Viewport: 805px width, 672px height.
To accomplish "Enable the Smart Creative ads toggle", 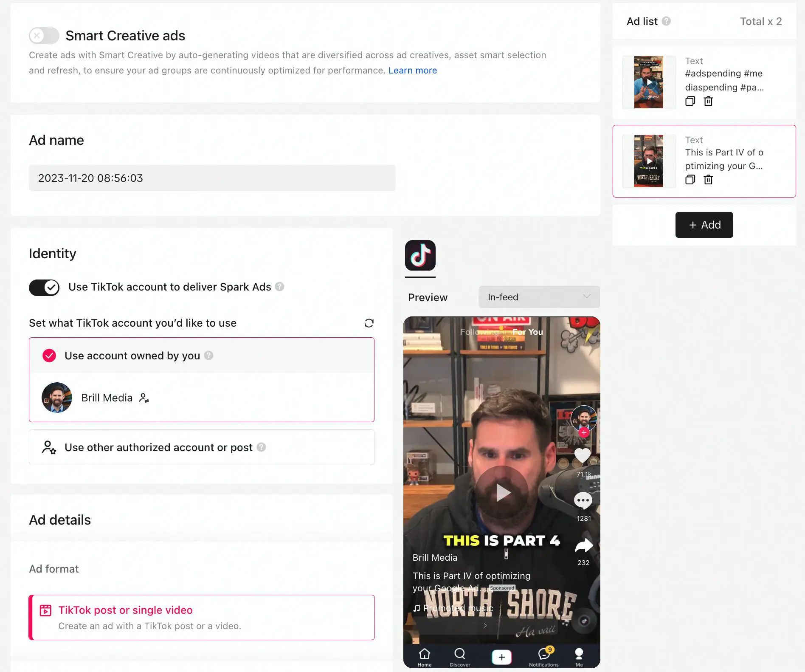I will click(x=44, y=36).
